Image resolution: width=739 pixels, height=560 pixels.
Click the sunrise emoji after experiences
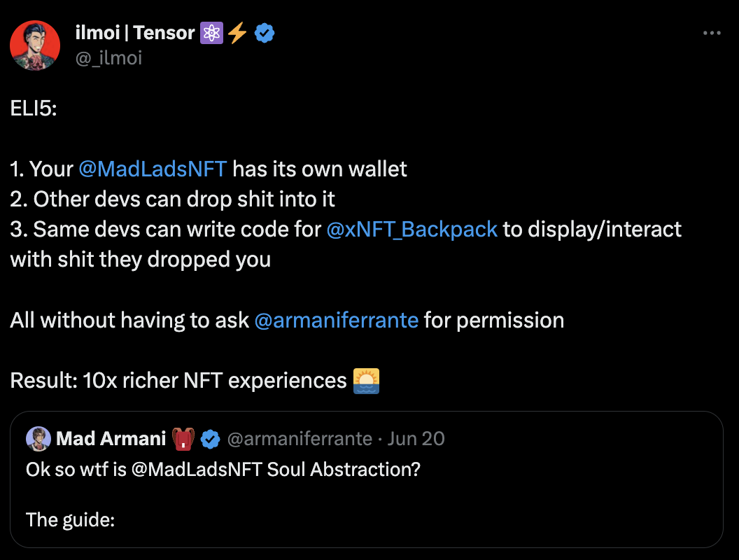366,381
